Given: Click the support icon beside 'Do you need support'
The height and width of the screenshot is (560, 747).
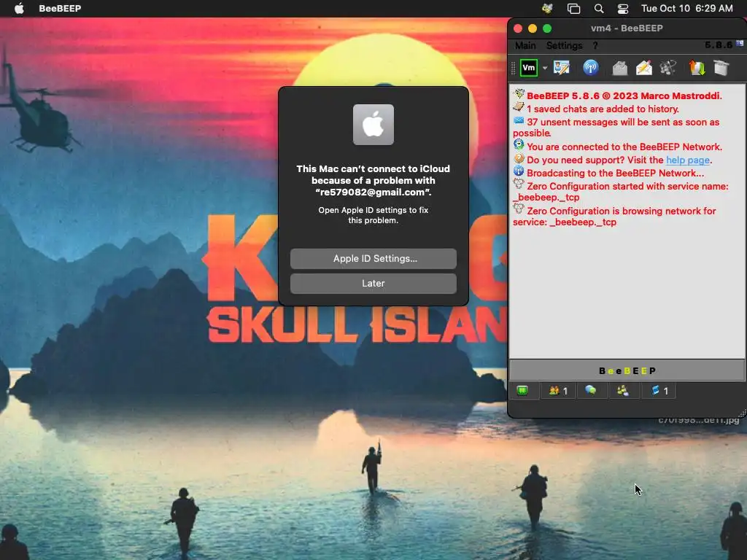Looking at the screenshot, I should 519,158.
